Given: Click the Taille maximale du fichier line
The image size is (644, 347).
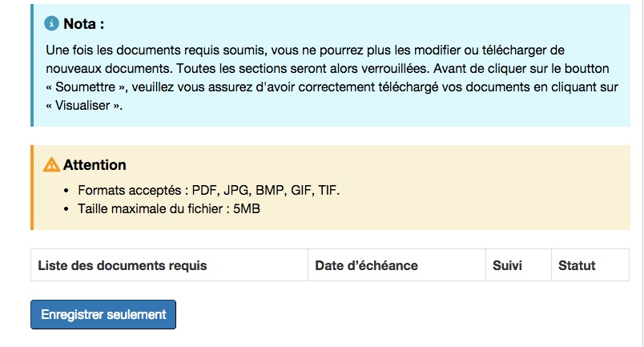Looking at the screenshot, I should (168, 208).
